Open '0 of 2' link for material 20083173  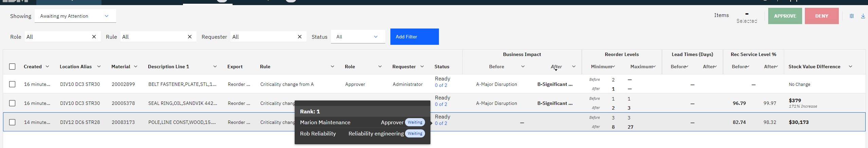click(x=441, y=123)
